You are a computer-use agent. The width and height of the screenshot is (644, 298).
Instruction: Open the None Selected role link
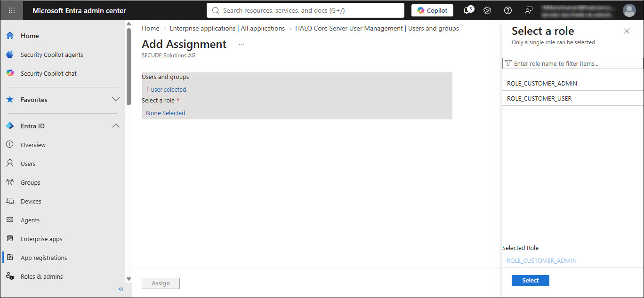[166, 113]
